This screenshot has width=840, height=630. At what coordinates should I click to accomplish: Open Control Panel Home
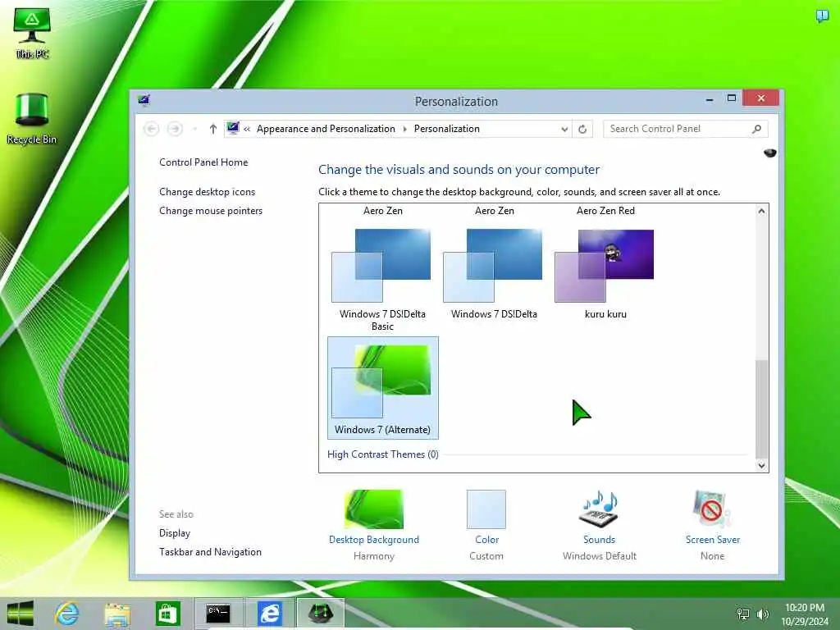[x=203, y=162]
